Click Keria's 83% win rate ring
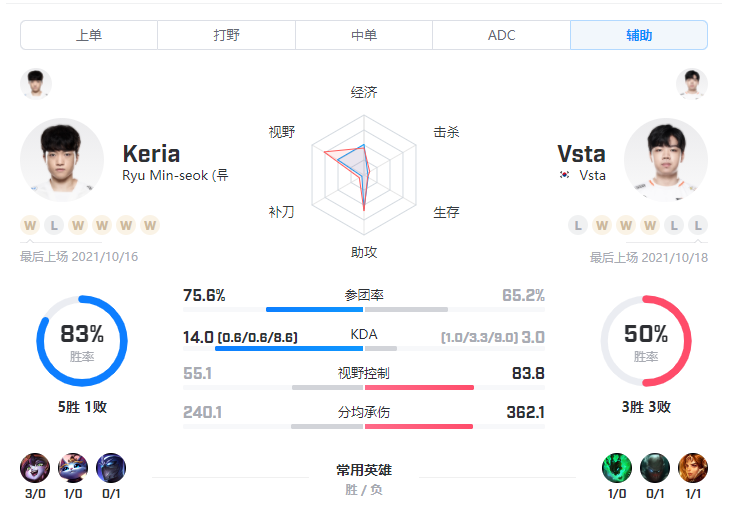Image resolution: width=730 pixels, height=514 pixels. click(x=82, y=341)
